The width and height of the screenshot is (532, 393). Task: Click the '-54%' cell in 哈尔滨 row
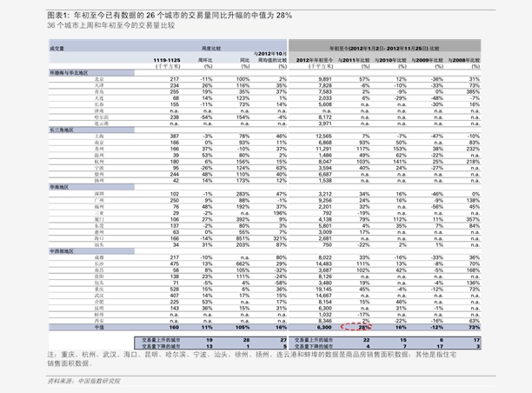coord(206,117)
